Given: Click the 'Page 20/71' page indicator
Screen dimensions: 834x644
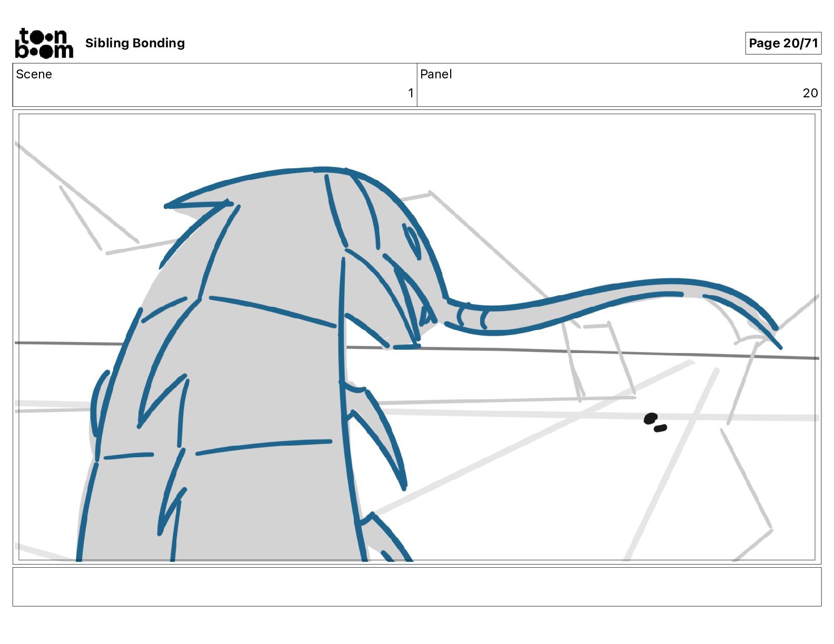Looking at the screenshot, I should click(783, 43).
